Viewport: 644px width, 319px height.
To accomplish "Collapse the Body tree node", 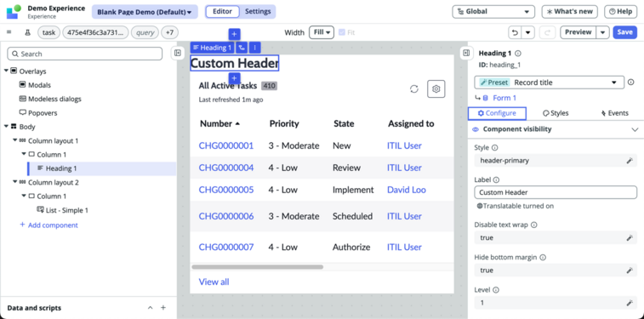I will tap(6, 127).
